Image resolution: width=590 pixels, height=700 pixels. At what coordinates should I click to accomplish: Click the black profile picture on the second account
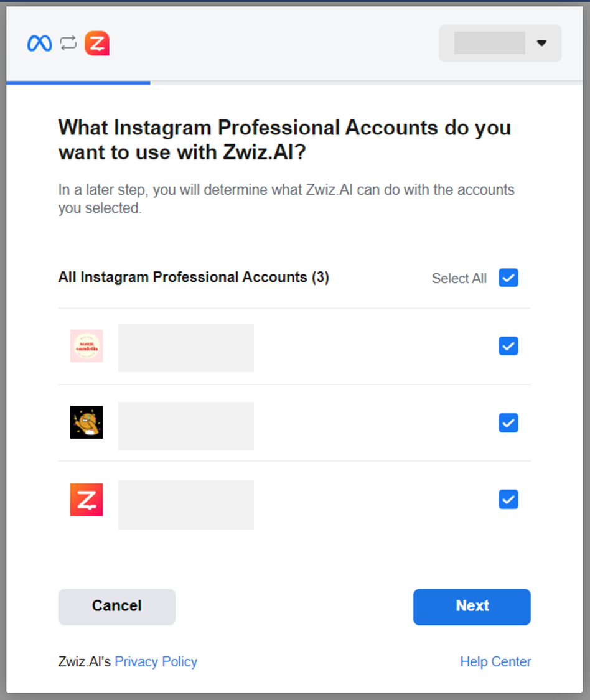click(87, 423)
